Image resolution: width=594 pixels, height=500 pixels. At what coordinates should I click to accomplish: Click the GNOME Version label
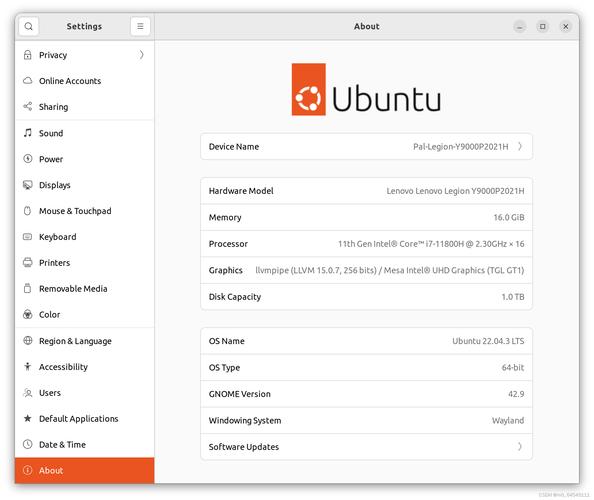coord(239,394)
